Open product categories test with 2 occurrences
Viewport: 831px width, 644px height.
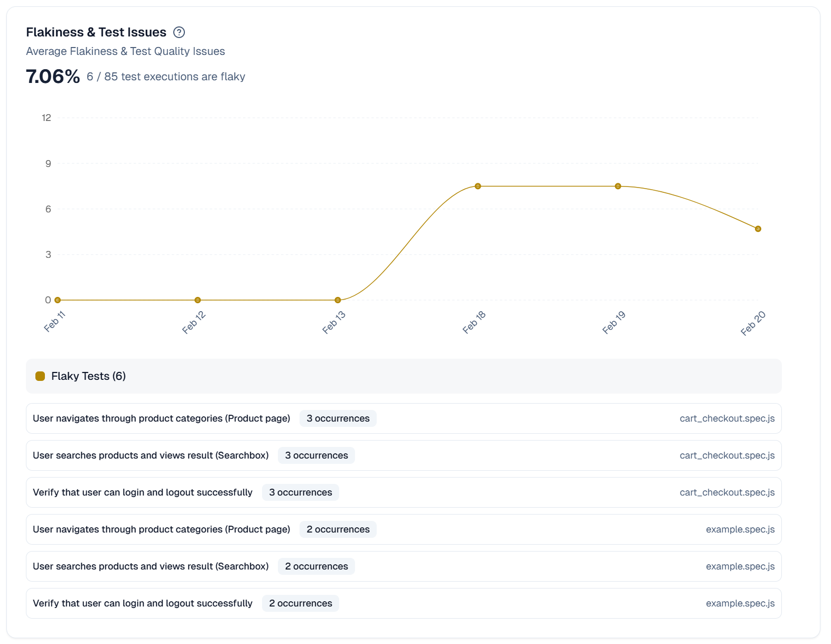[x=161, y=529]
